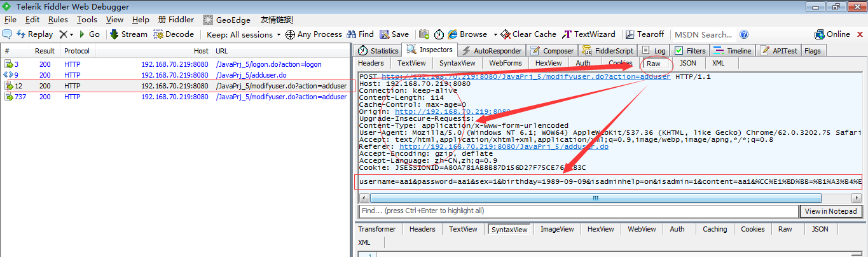
Task: Switch to the AutoResponder tab
Action: pos(492,51)
